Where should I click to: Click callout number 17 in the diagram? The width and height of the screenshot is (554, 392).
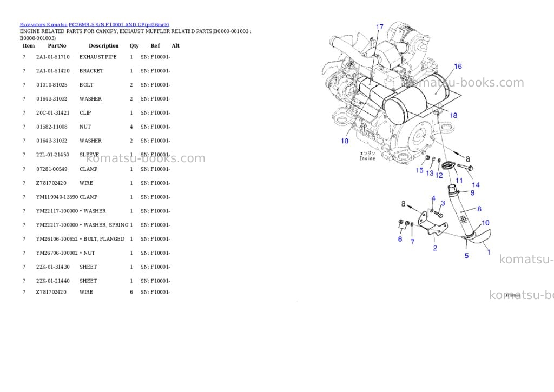380,27
